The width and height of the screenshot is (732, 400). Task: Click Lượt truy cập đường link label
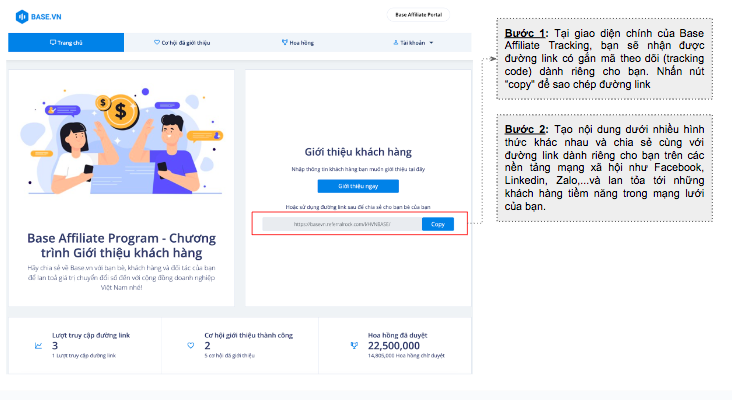tap(91, 335)
